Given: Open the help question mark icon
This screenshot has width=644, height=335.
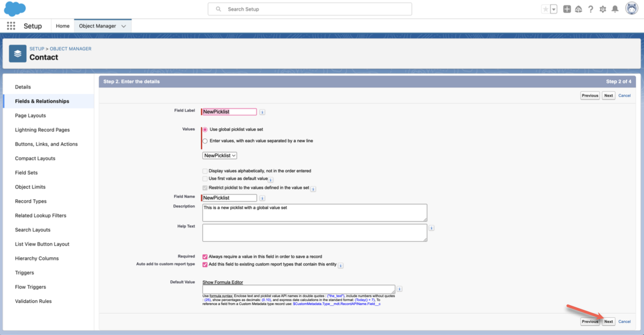Looking at the screenshot, I should click(591, 9).
